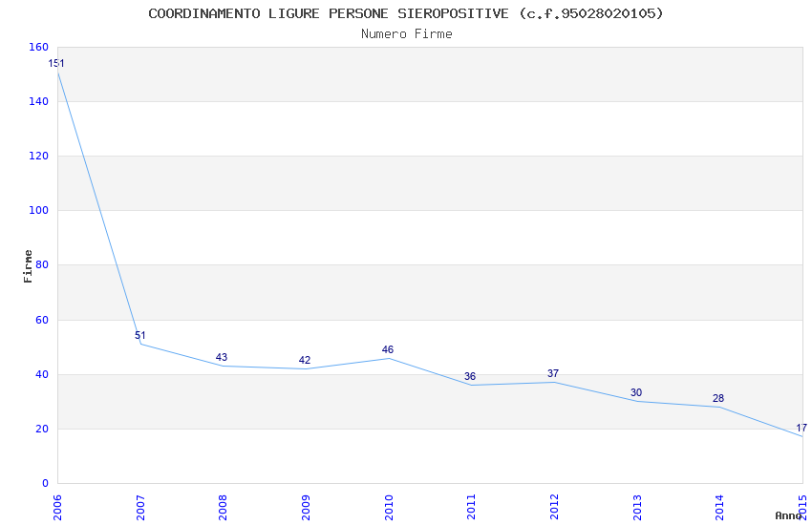Click the x-axis year 2008
This screenshot has width=812, height=525.
tap(223, 508)
